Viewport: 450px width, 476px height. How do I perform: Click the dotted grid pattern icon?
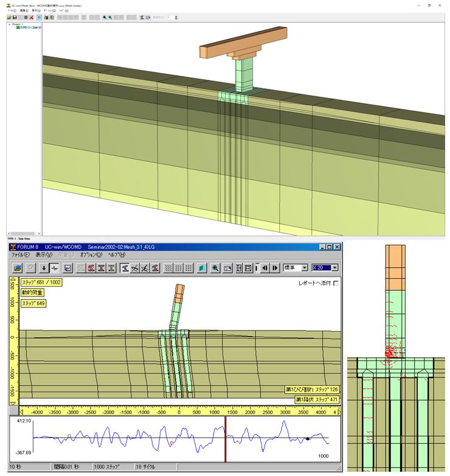click(189, 268)
